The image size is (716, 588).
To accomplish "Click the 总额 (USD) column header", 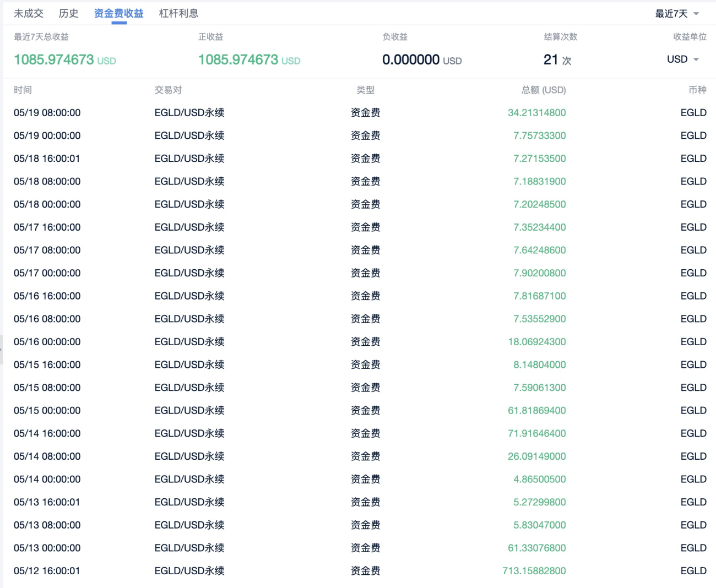I will 544,90.
